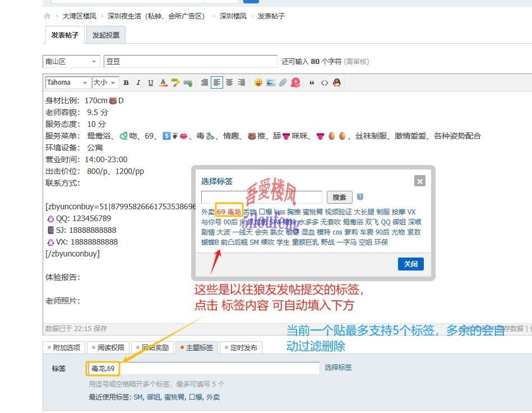This screenshot has height=413, width=532.
Task: Open the Tahoma font dropdown
Action: 68,82
